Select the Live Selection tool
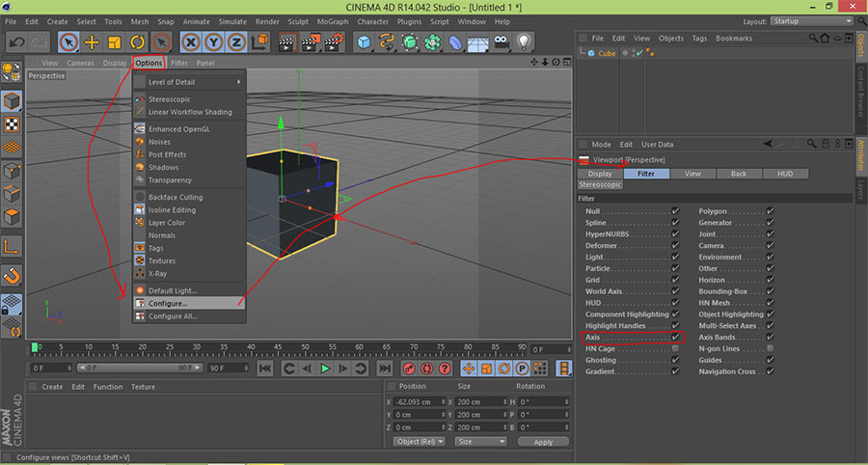This screenshot has height=465, width=868. pos(68,41)
